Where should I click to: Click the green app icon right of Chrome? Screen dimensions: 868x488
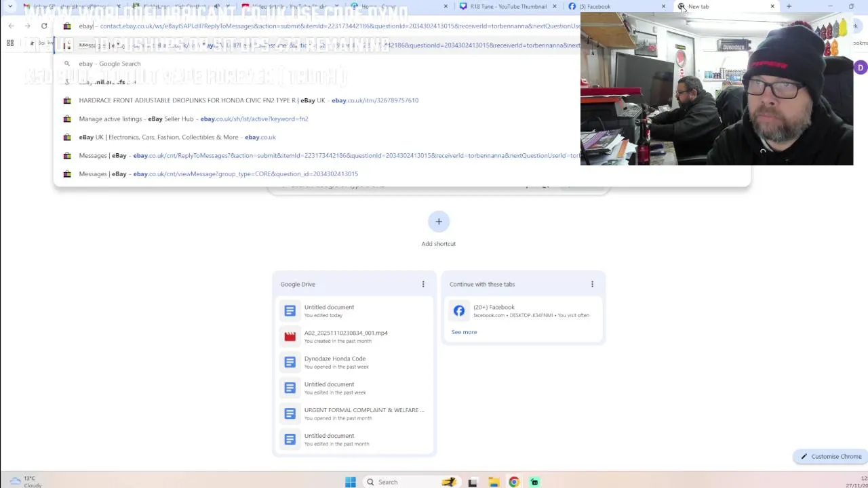pos(534,482)
